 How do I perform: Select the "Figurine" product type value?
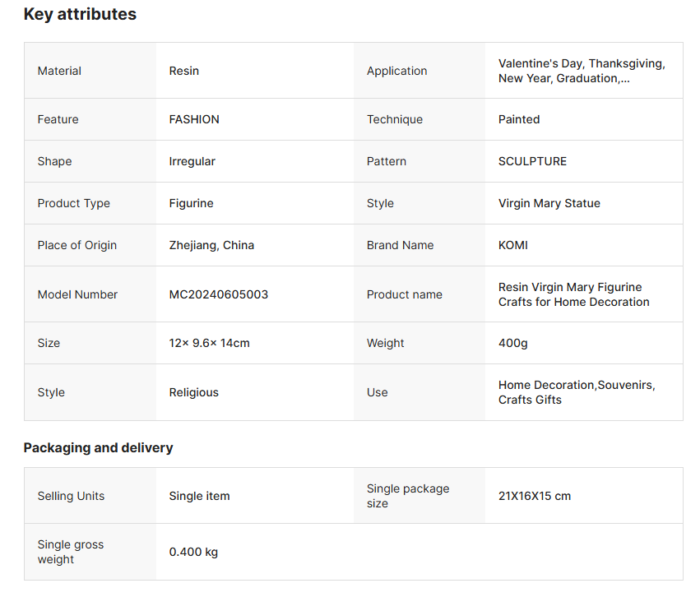pos(192,203)
